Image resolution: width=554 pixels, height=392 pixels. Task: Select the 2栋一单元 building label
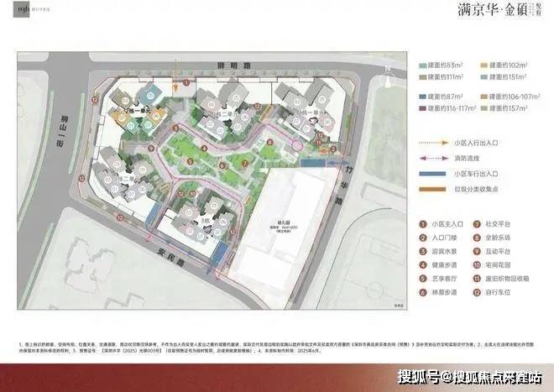pyautogui.click(x=138, y=111)
